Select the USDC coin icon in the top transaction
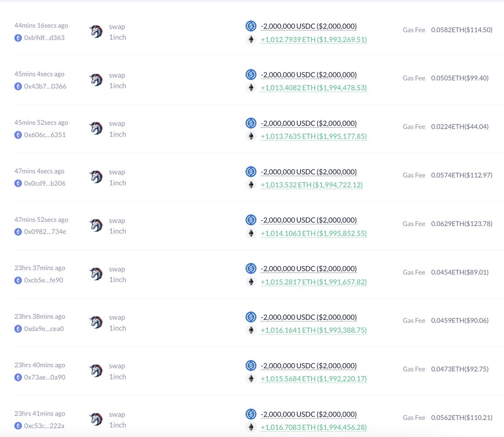504x437 pixels. 251,26
